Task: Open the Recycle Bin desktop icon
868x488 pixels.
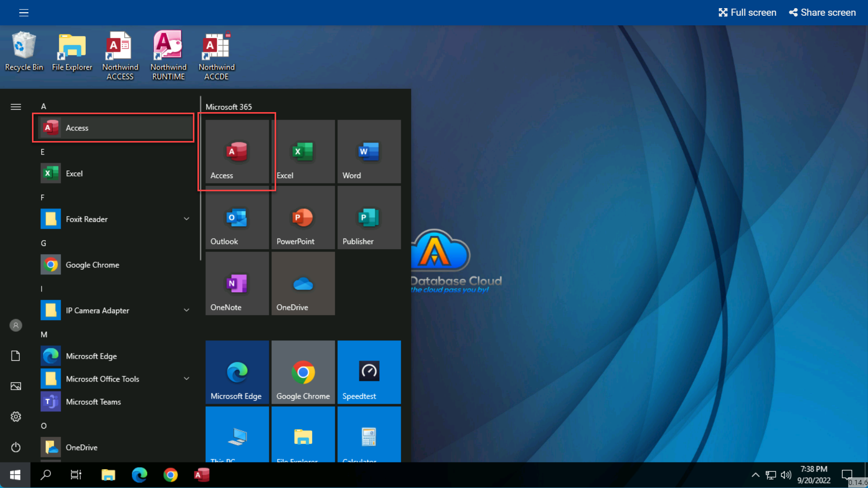Action: pyautogui.click(x=24, y=52)
